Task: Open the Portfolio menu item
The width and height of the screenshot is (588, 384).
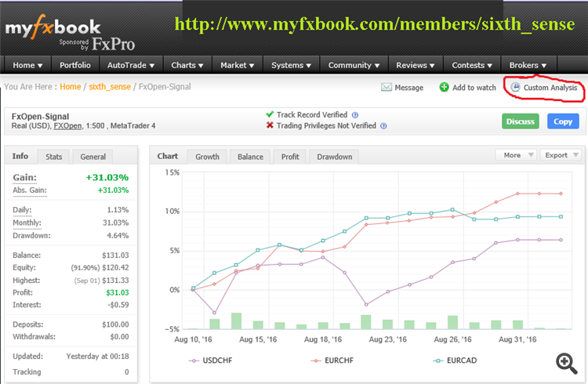Action: pyautogui.click(x=75, y=65)
